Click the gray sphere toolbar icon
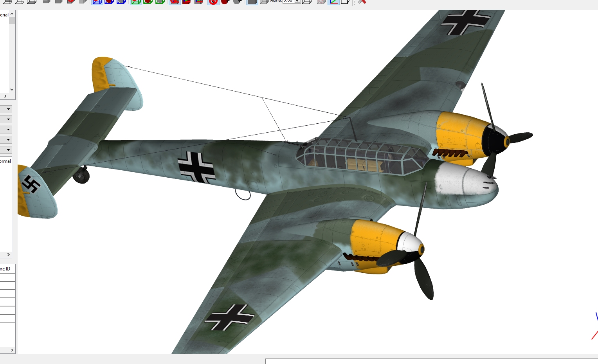Viewport: 598px width, 364px height. (238, 2)
